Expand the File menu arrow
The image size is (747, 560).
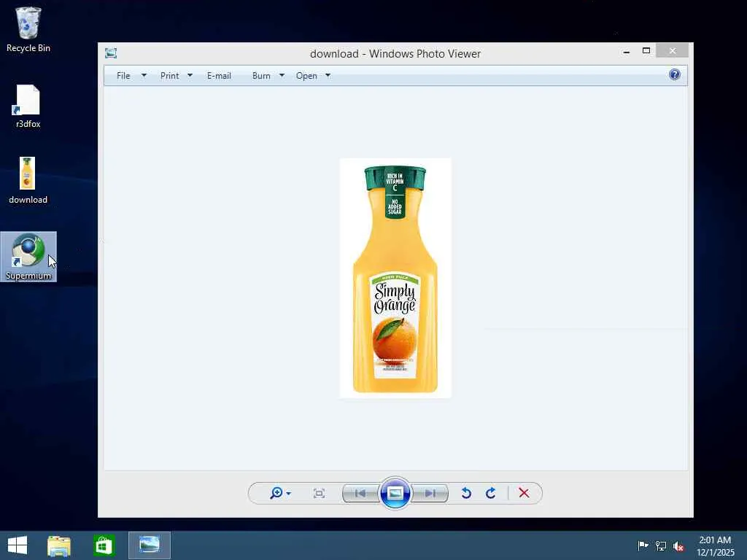point(144,75)
